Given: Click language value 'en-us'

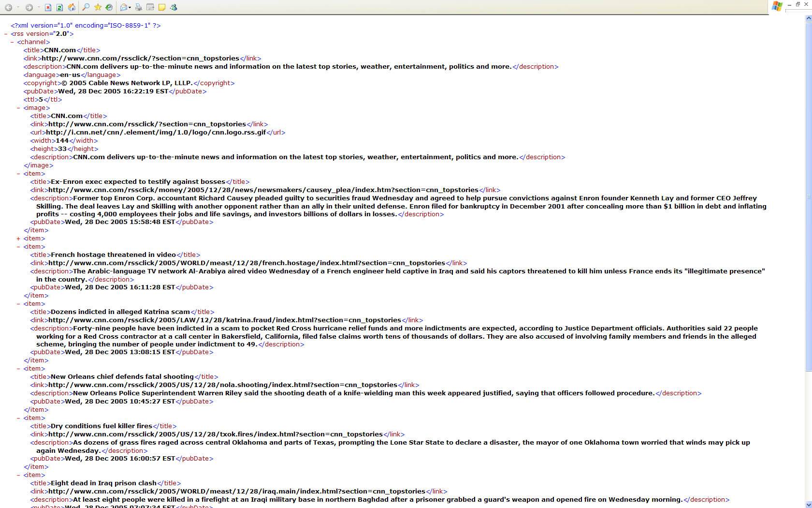Looking at the screenshot, I should (x=70, y=75).
